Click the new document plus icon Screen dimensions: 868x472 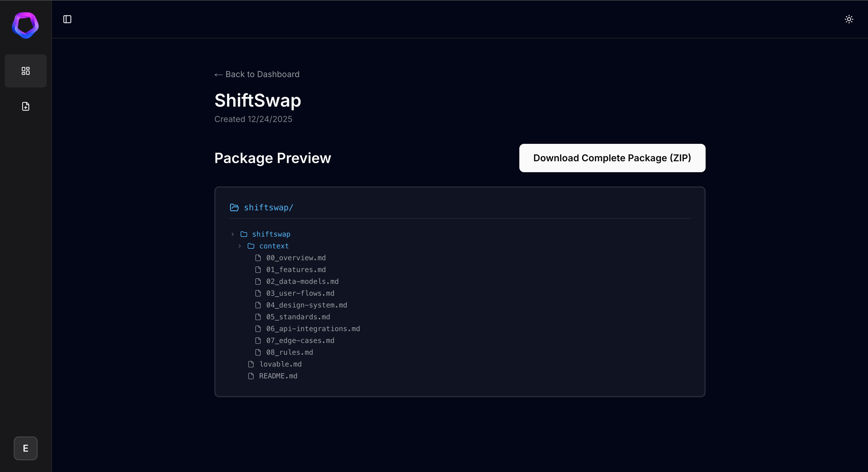26,107
